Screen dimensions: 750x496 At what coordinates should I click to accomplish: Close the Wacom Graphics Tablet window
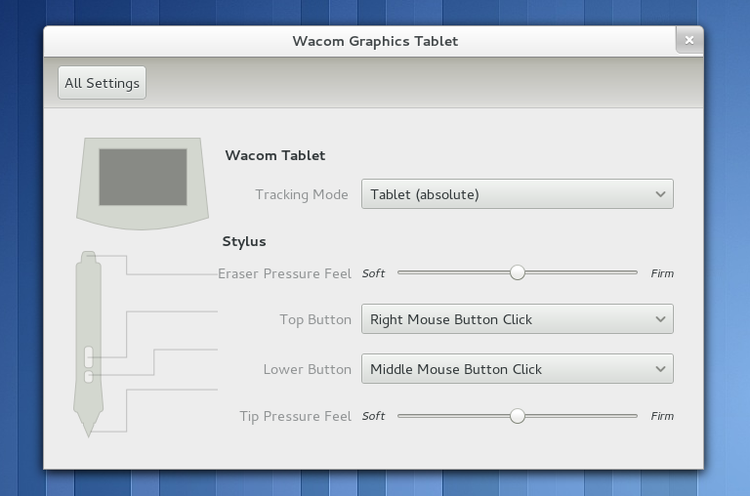click(x=689, y=41)
